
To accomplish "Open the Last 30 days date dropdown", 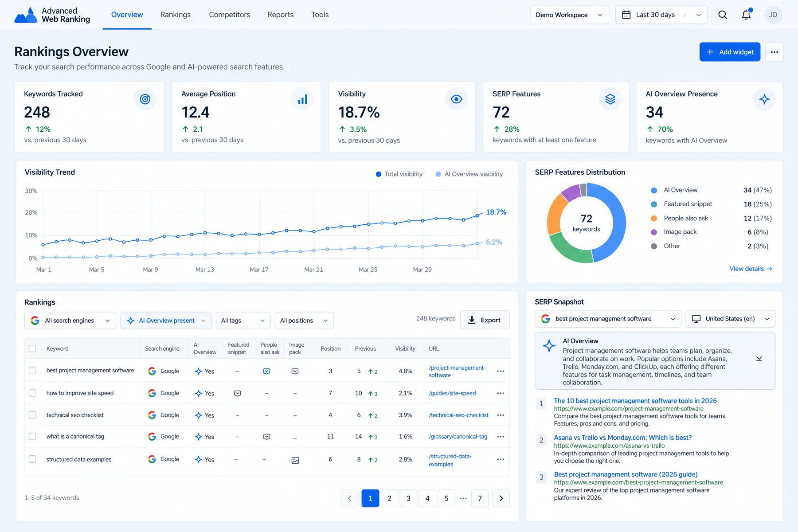I will (661, 15).
